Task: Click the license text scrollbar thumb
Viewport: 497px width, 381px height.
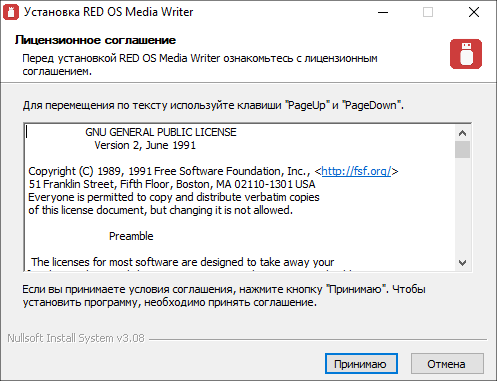Action: point(462,149)
